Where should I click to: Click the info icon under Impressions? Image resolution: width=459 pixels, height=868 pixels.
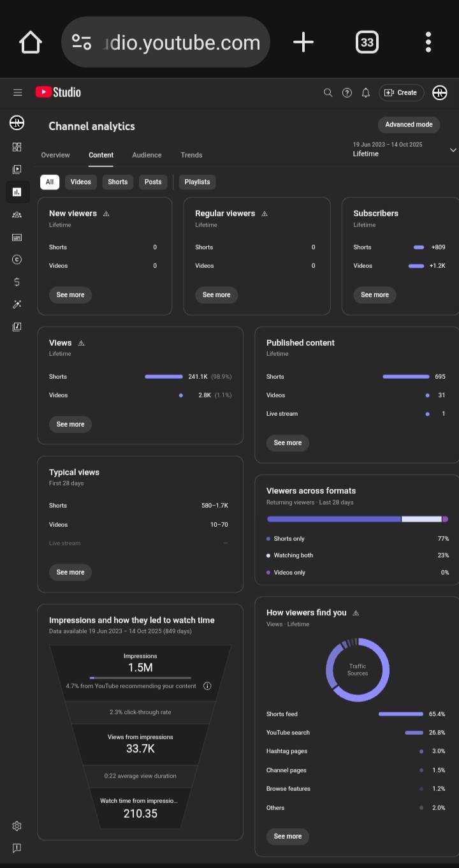pyautogui.click(x=207, y=686)
